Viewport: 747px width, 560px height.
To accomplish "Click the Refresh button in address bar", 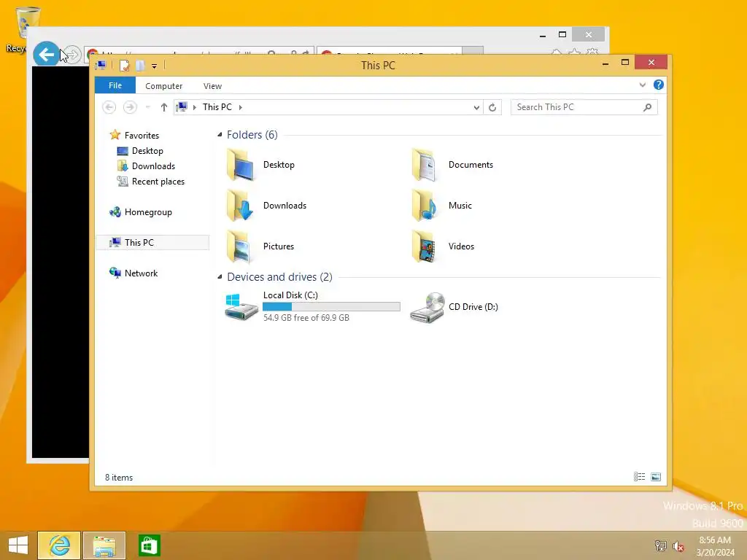I will pyautogui.click(x=492, y=108).
